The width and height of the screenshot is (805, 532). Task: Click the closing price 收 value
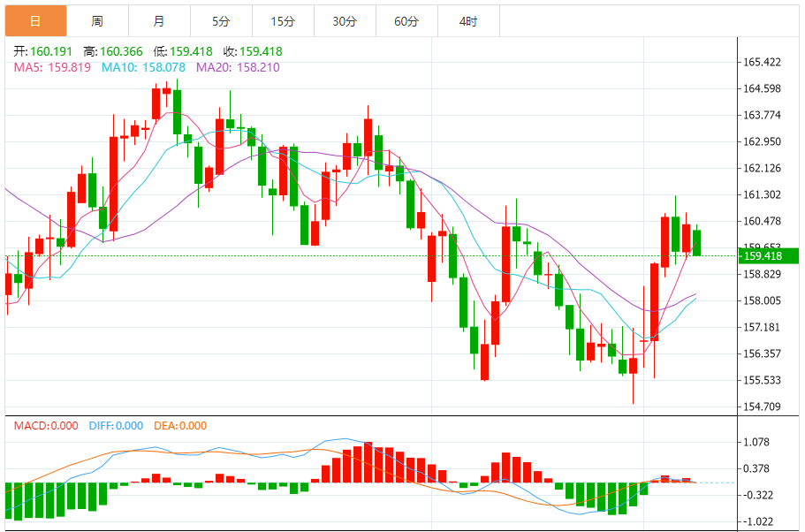[261, 51]
